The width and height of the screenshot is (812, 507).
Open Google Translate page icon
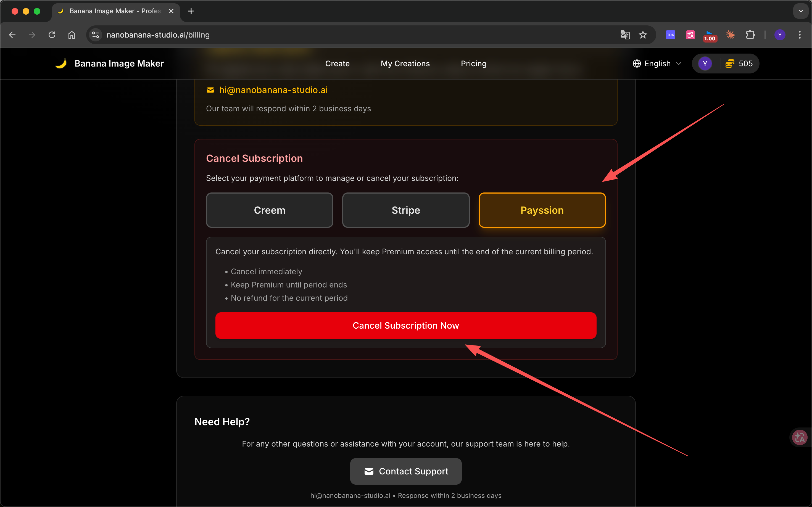(625, 35)
